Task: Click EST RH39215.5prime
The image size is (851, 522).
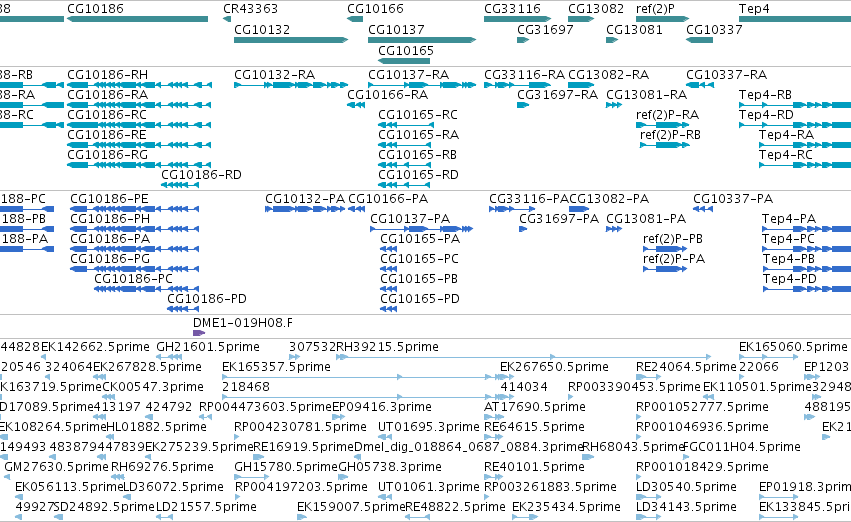Action: (x=524, y=357)
